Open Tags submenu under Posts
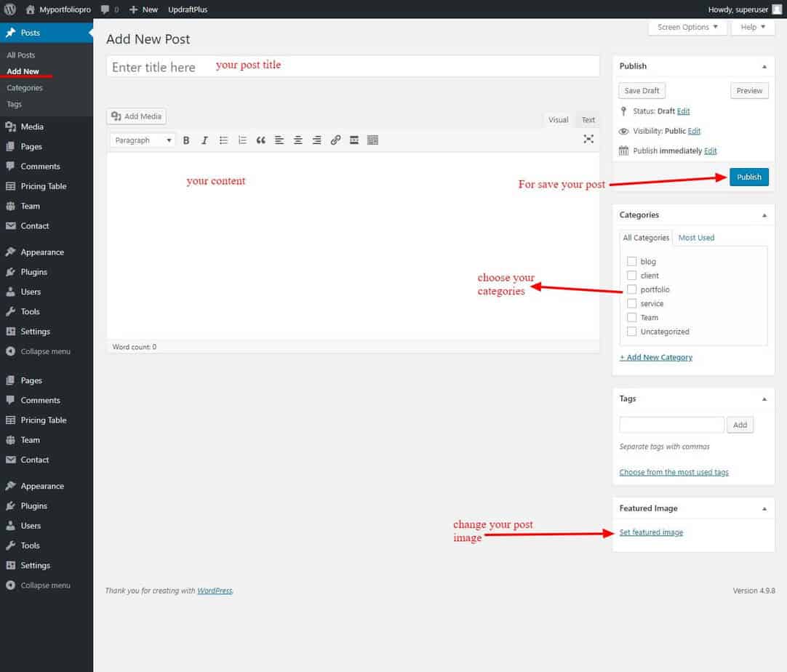 14,105
